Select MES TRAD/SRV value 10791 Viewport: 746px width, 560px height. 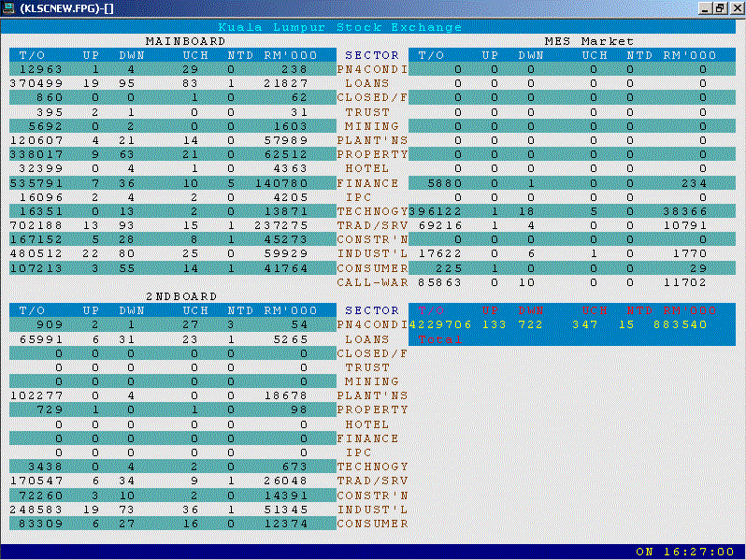685,225
